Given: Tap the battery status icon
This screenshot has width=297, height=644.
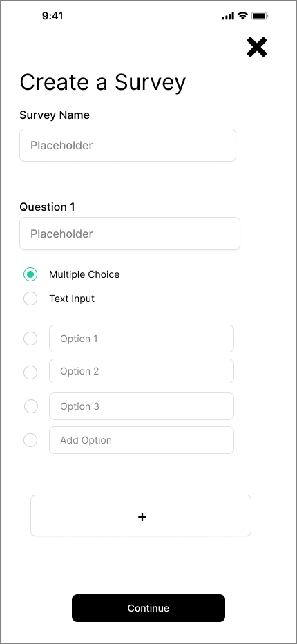Looking at the screenshot, I should click(260, 16).
